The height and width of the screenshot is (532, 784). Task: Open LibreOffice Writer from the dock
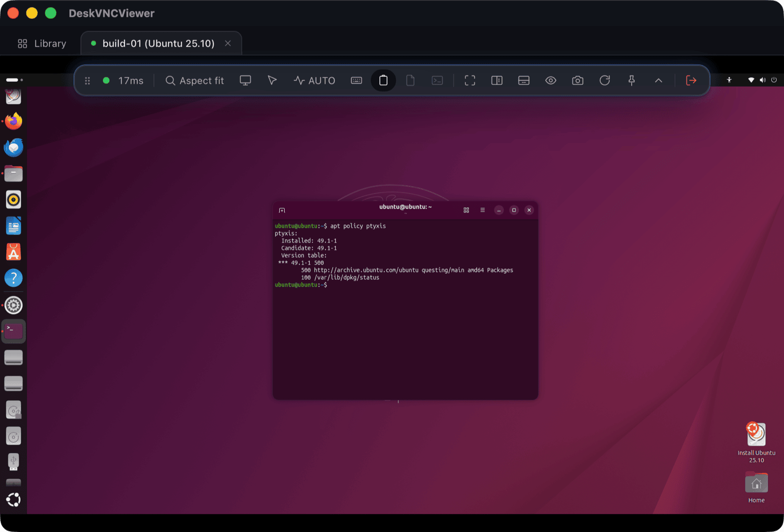click(x=14, y=226)
